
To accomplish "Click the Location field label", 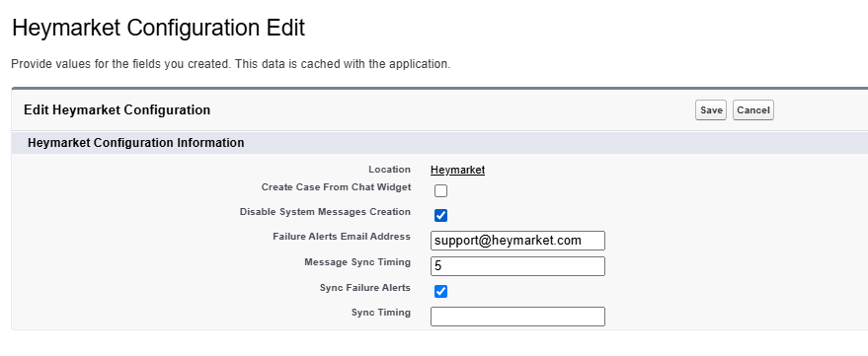I will click(x=390, y=170).
